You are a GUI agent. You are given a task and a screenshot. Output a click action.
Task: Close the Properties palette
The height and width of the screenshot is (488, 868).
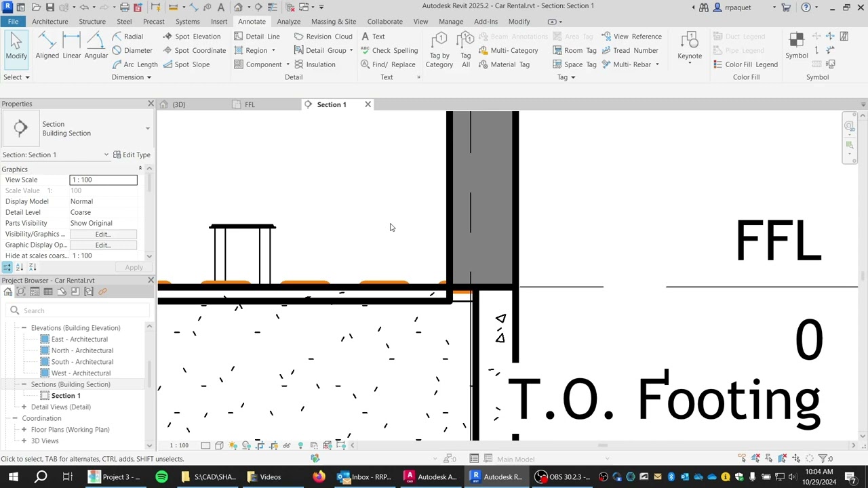151,104
